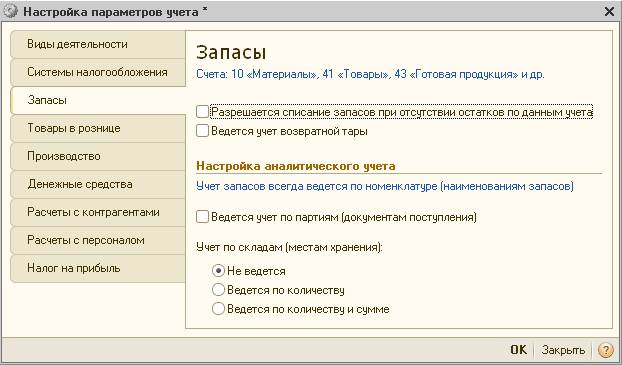This screenshot has width=622, height=365.
Task: Switch to 'Денежные средства' tab
Action: coord(98,184)
